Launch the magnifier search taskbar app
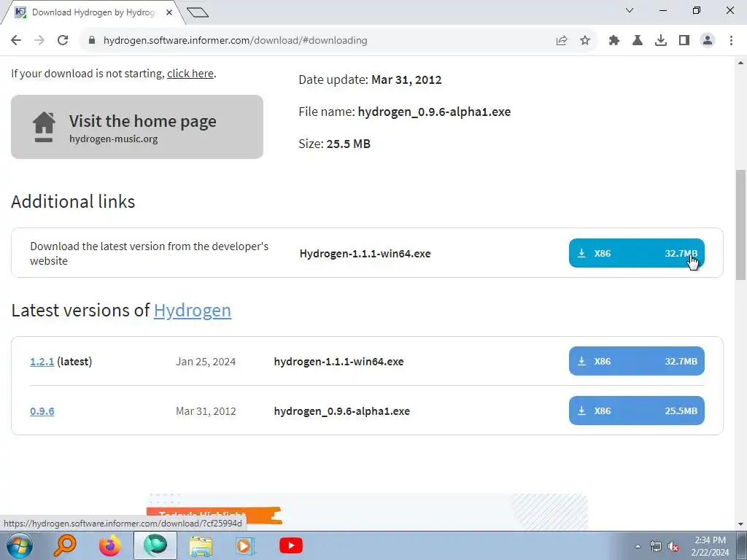 (65, 545)
